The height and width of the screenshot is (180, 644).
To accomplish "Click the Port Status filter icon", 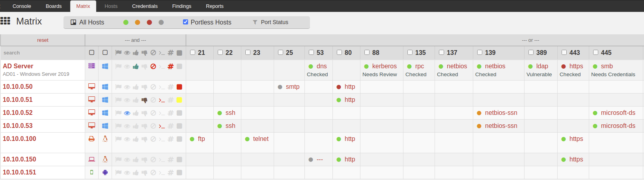I will (255, 22).
